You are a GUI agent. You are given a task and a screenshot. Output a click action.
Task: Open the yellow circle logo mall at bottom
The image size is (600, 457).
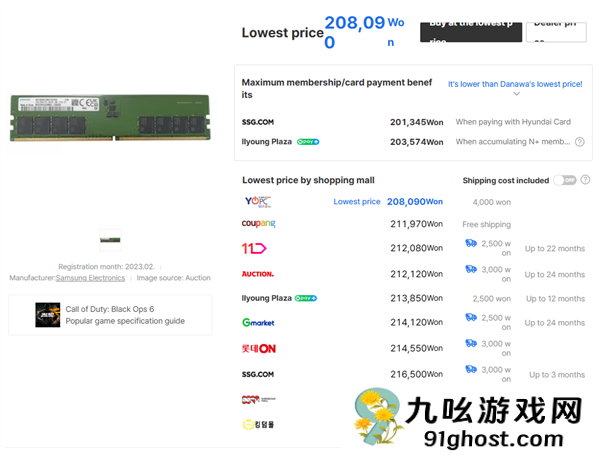pos(258,424)
